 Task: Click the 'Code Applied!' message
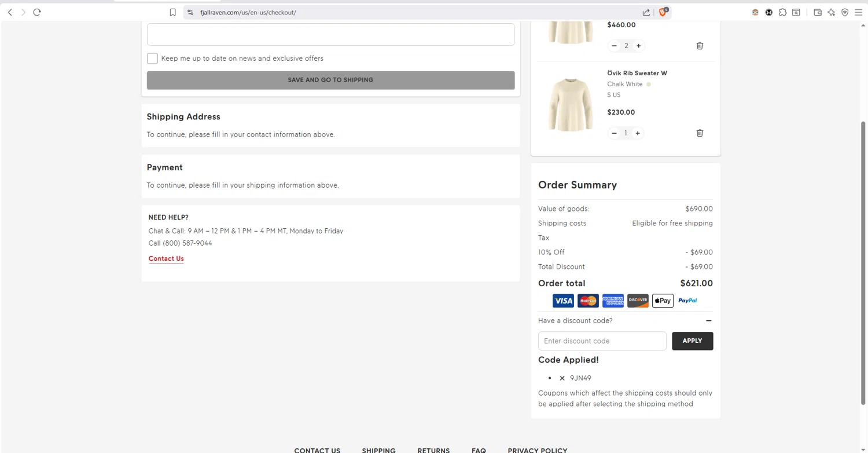coord(568,360)
